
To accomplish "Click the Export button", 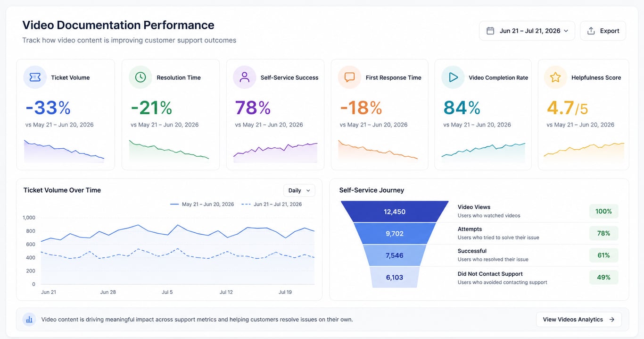I will point(603,31).
